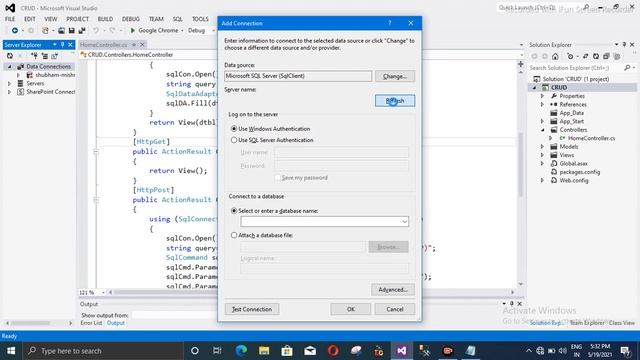Click Visual Studio icon in taskbar

tap(402, 351)
